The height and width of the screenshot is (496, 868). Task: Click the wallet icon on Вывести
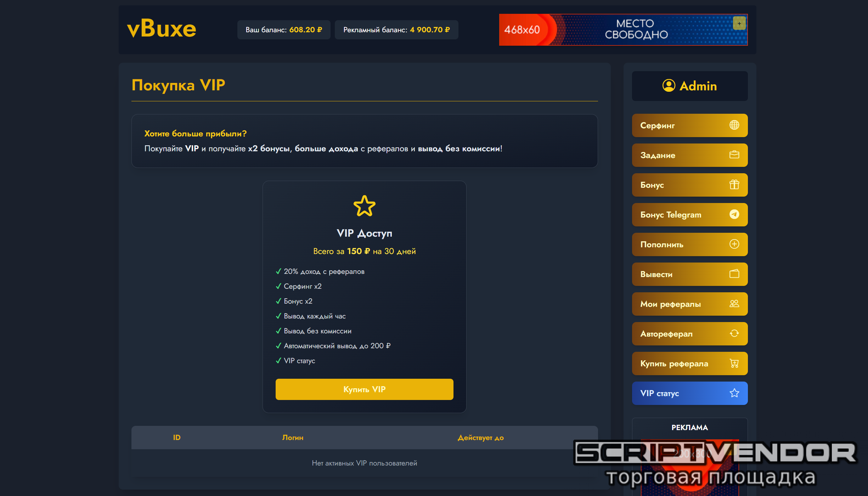tap(734, 274)
